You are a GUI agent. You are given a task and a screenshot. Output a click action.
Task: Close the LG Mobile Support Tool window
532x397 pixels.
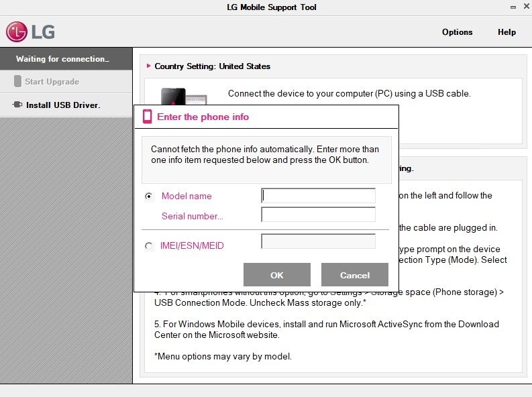(x=527, y=7)
